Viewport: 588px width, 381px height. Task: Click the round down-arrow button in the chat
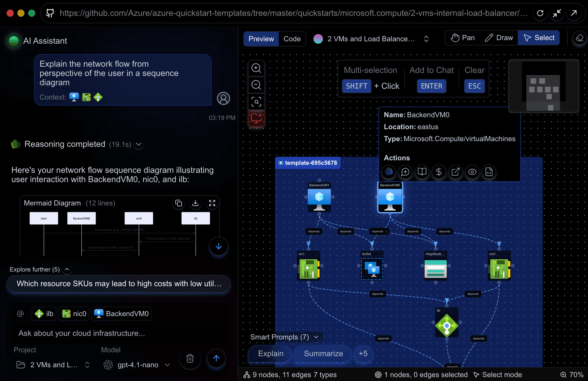point(219,246)
